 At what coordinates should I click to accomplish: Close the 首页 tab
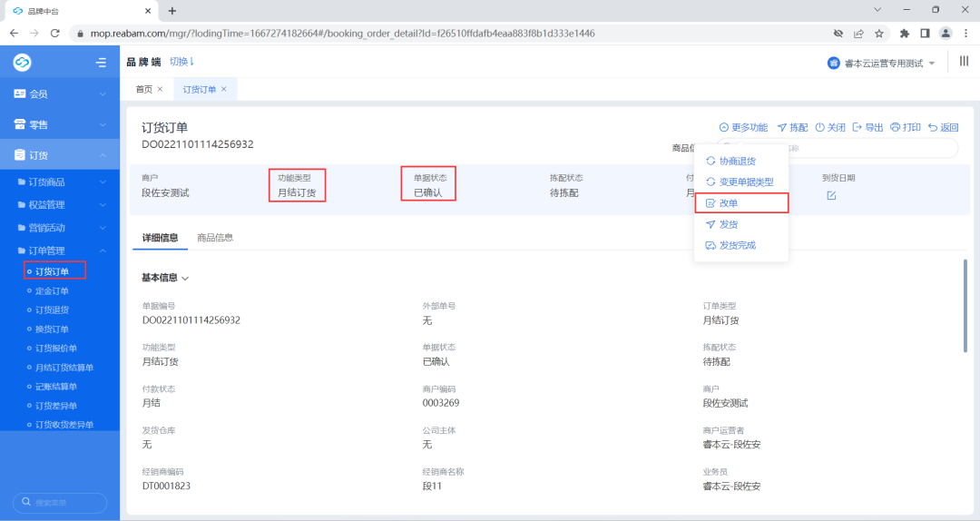tap(161, 89)
